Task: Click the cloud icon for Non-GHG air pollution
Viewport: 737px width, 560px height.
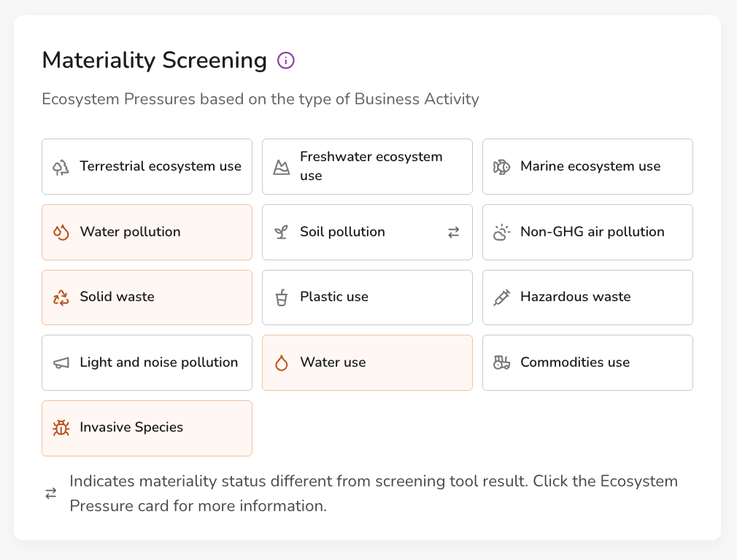Action: point(501,232)
